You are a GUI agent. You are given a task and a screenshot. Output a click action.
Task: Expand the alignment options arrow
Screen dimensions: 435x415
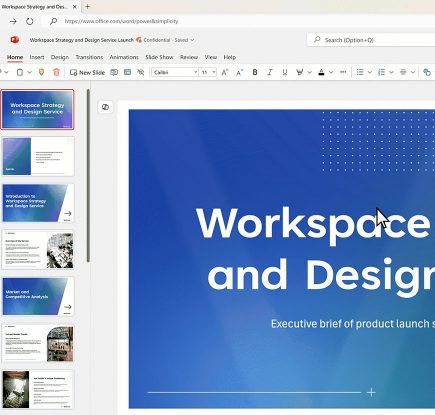(x=413, y=72)
